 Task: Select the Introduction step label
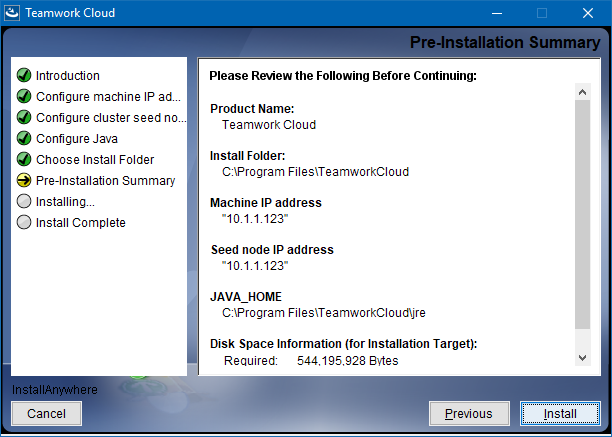[x=68, y=76]
